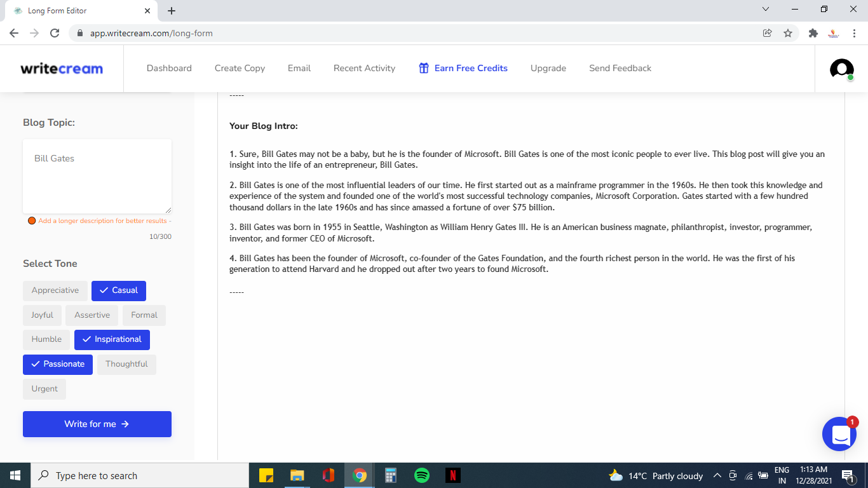Viewport: 868px width, 488px height.
Task: Toggle the Appreciative tone
Action: tap(55, 290)
